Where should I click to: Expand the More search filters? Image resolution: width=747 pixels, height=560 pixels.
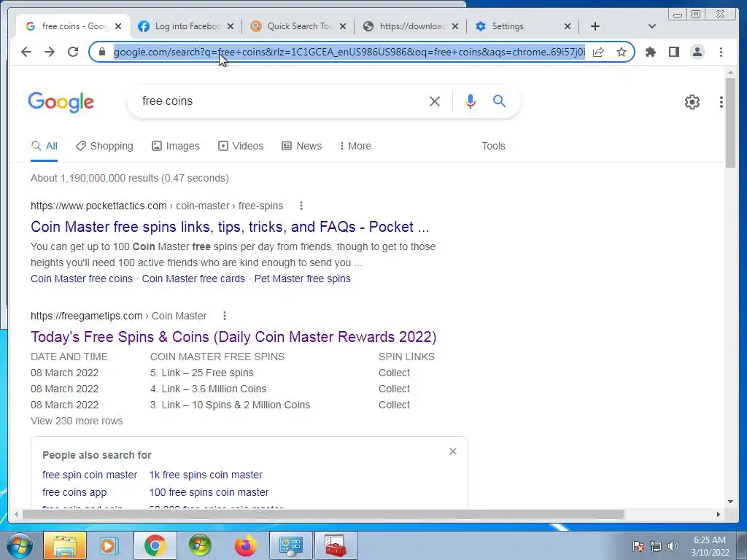coord(355,146)
